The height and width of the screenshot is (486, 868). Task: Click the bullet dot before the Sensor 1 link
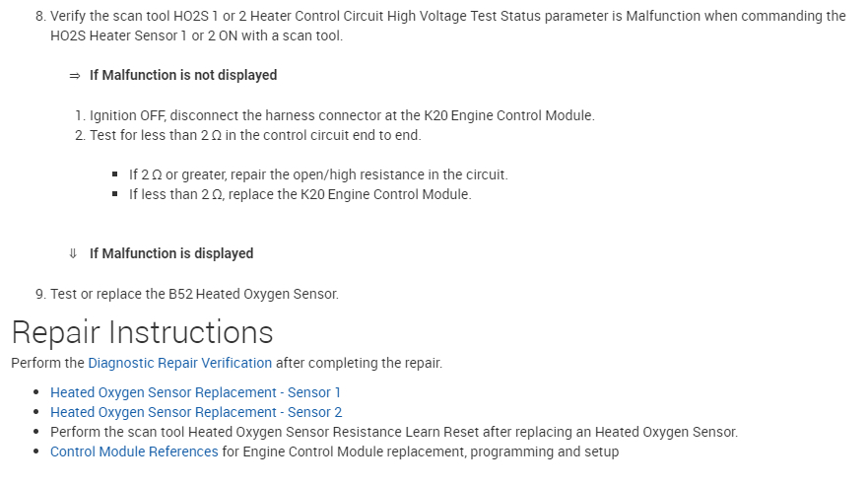(x=37, y=392)
